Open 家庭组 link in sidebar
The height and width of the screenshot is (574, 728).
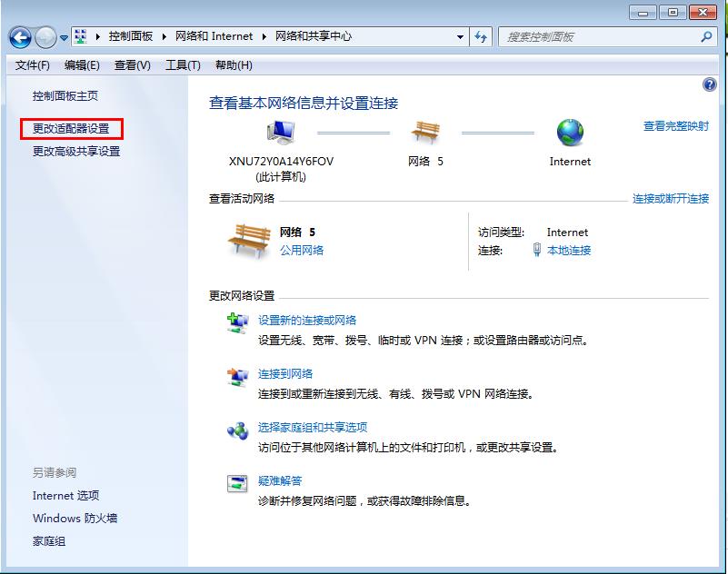(49, 541)
